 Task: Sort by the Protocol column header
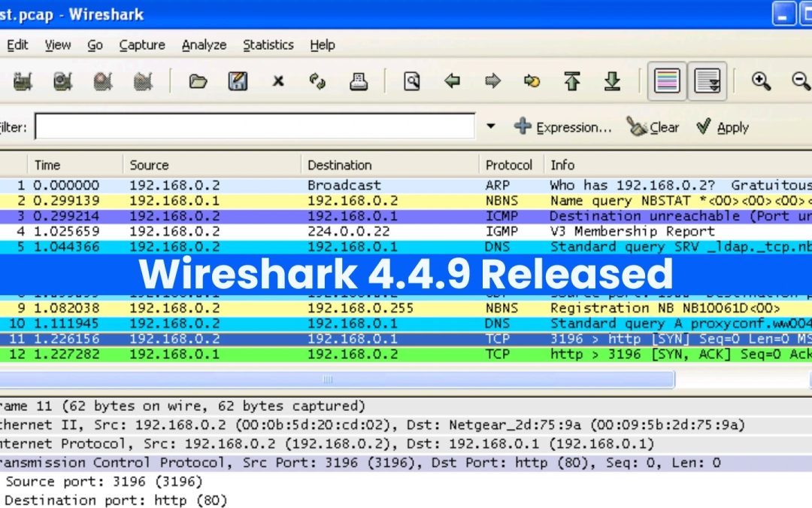[x=511, y=165]
